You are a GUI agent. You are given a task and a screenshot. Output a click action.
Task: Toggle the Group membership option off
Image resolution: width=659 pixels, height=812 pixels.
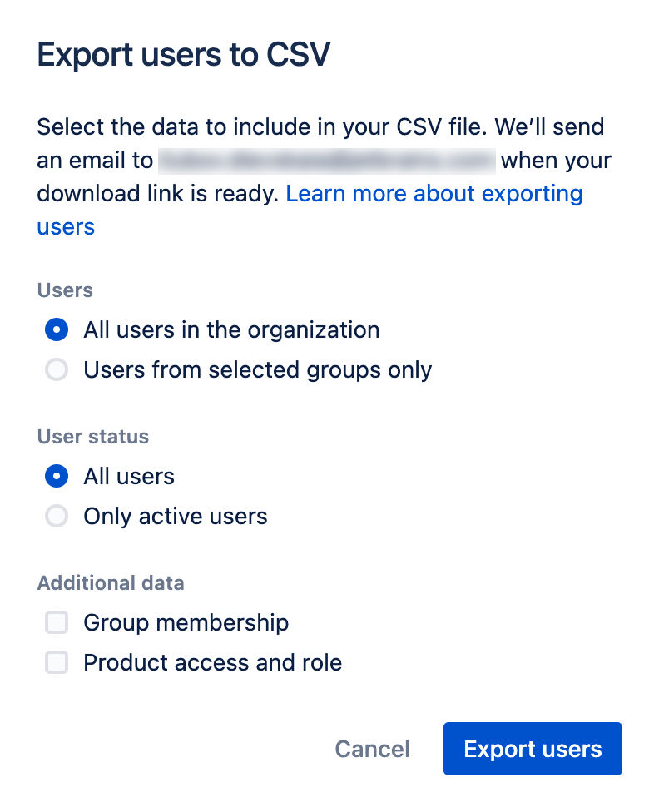[x=56, y=622]
